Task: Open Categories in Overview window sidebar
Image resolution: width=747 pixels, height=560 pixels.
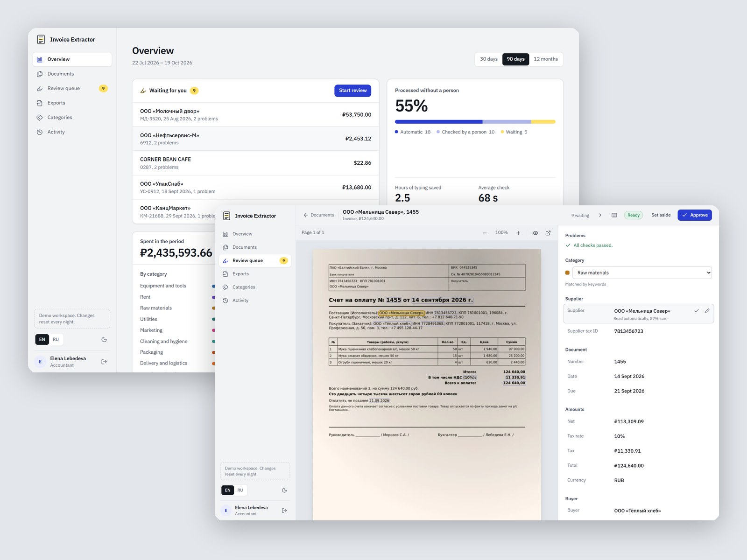Action: [72, 117]
